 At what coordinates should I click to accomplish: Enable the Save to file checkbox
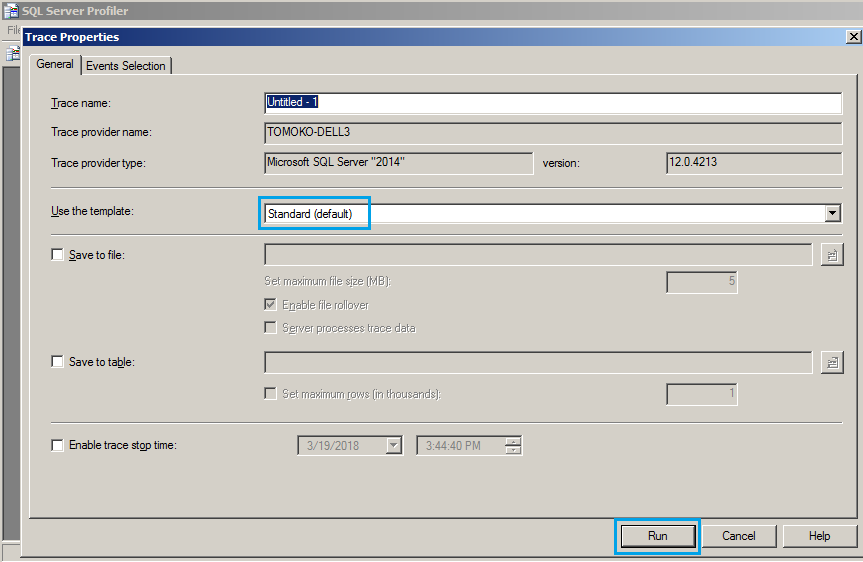(x=58, y=255)
